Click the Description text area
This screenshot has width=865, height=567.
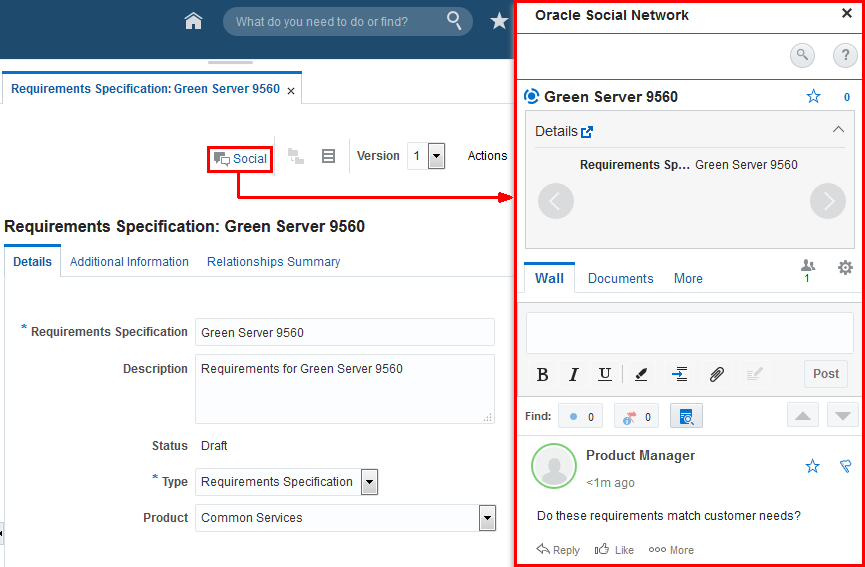click(x=345, y=389)
